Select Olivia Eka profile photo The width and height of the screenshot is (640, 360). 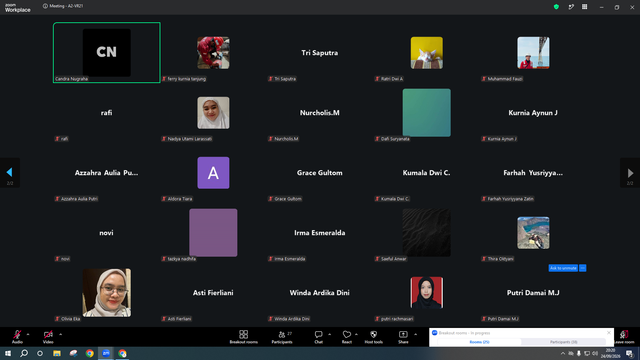pyautogui.click(x=107, y=293)
